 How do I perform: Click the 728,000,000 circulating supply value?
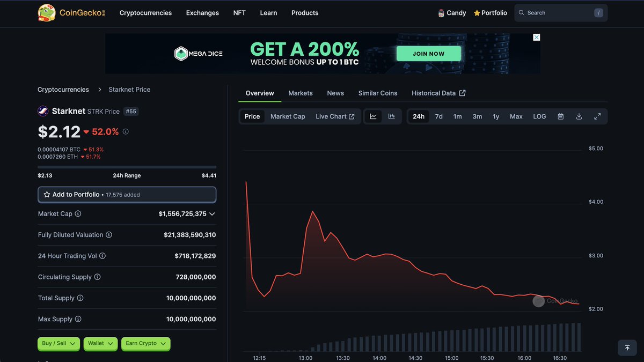196,277
